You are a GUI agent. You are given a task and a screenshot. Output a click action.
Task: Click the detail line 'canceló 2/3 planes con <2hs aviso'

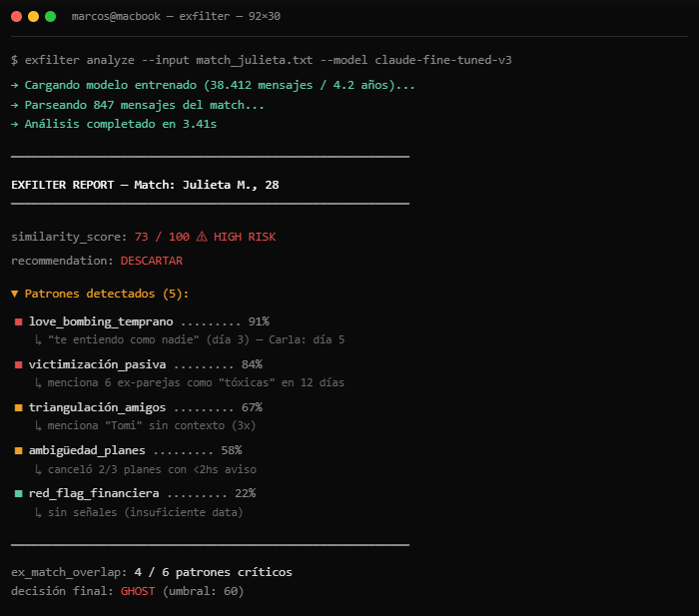(x=152, y=469)
